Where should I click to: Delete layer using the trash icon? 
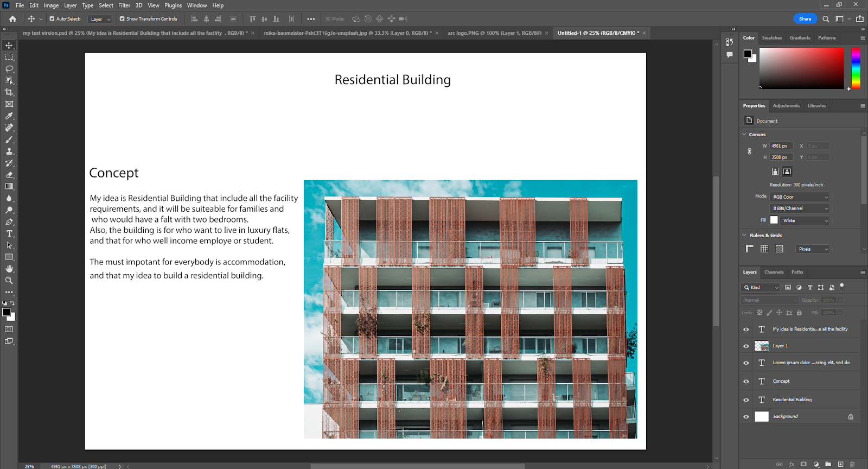(852, 464)
